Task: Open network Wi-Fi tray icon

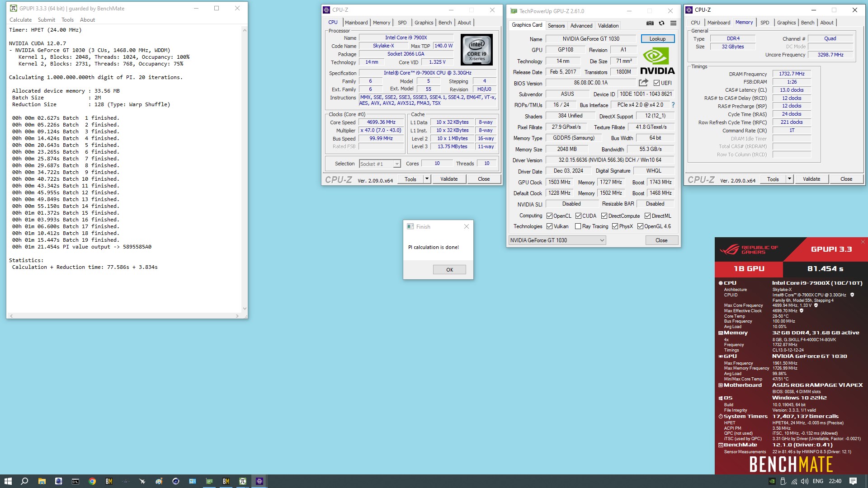Action: (x=794, y=481)
